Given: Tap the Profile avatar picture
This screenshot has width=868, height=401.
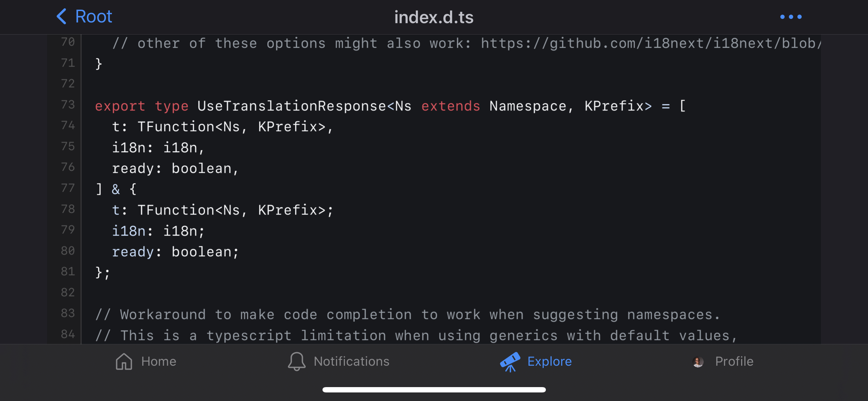Looking at the screenshot, I should pos(698,362).
